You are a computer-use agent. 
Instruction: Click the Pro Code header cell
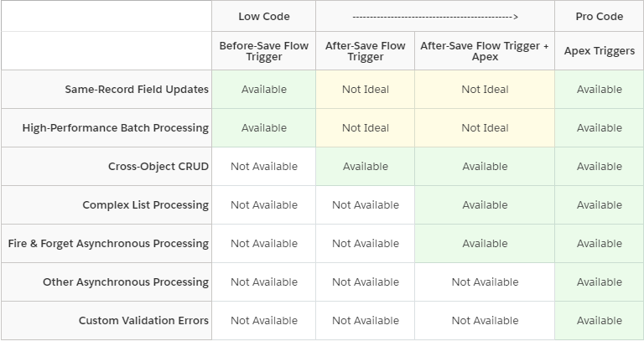[599, 17]
